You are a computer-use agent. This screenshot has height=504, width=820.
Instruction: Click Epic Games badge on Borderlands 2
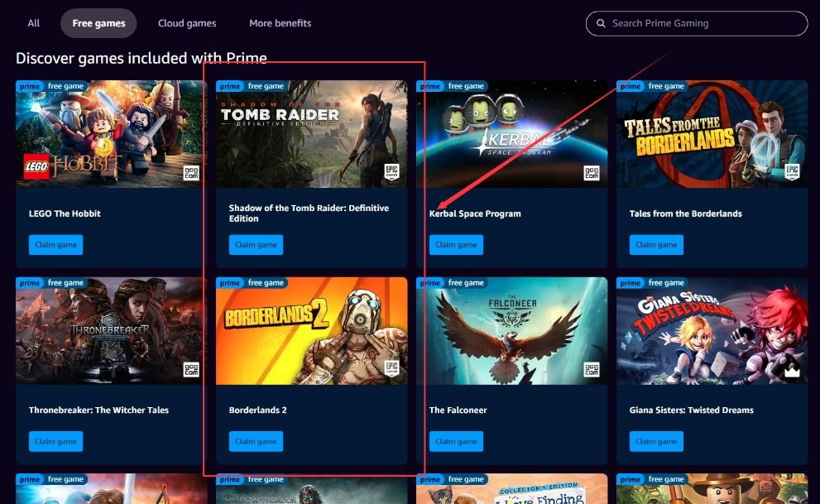pyautogui.click(x=391, y=368)
